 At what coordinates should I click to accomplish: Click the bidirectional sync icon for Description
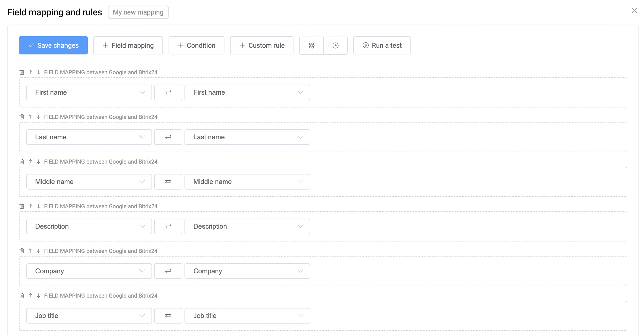pos(168,226)
